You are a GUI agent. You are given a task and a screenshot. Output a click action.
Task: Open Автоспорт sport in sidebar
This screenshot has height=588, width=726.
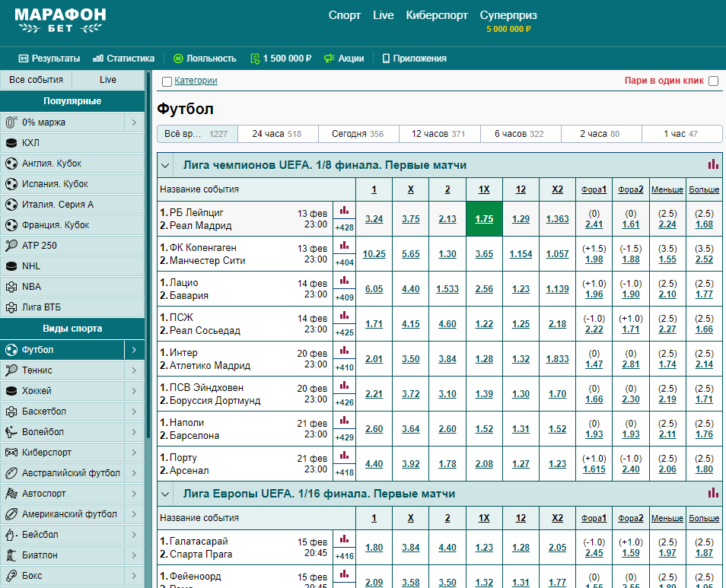[62, 494]
